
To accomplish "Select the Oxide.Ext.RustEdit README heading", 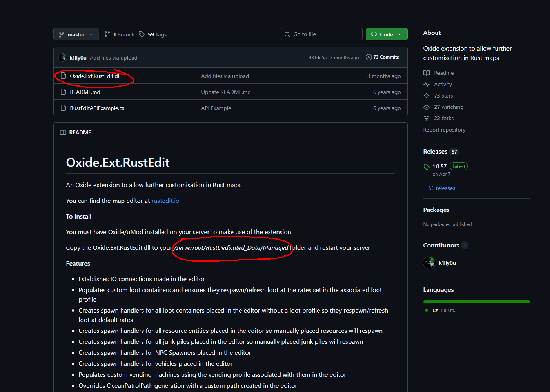I will tap(118, 163).
